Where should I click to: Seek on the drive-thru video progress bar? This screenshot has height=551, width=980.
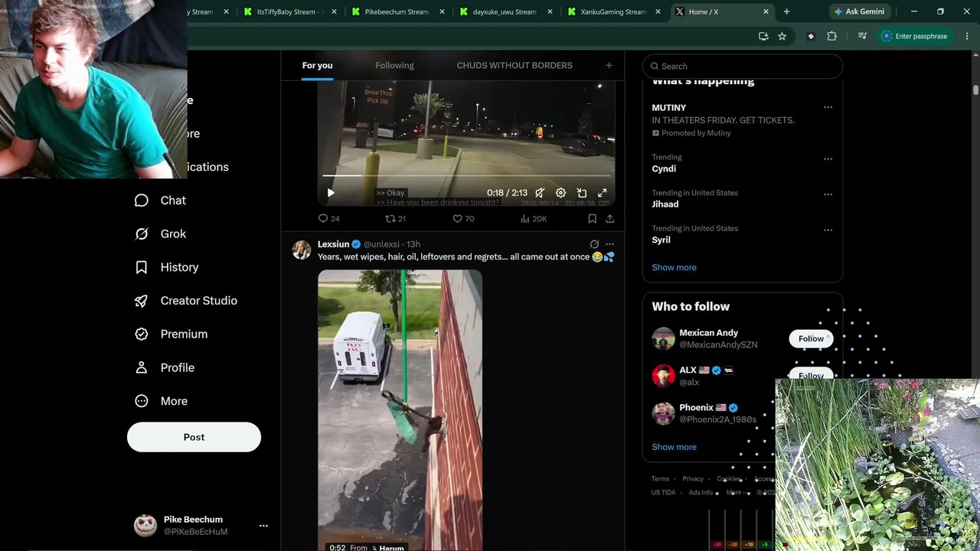466,175
